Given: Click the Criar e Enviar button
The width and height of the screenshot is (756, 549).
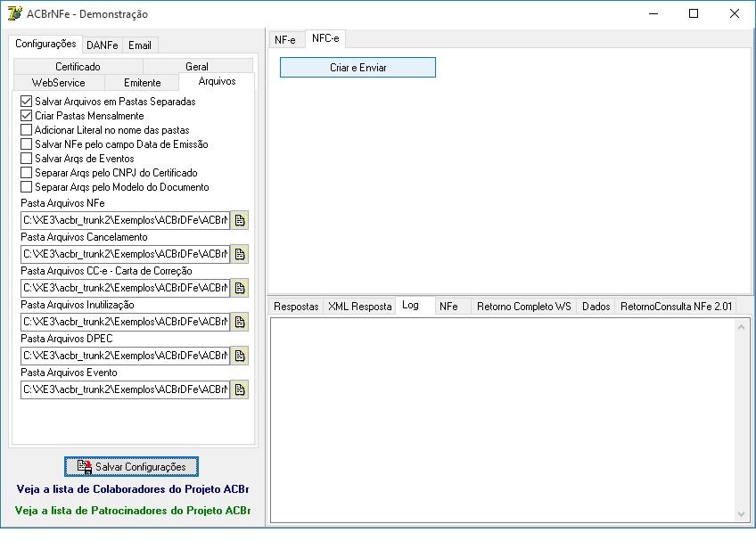Looking at the screenshot, I should point(357,68).
